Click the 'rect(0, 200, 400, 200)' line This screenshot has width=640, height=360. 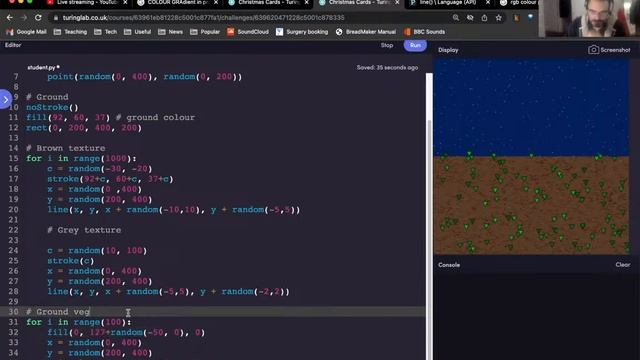84,128
